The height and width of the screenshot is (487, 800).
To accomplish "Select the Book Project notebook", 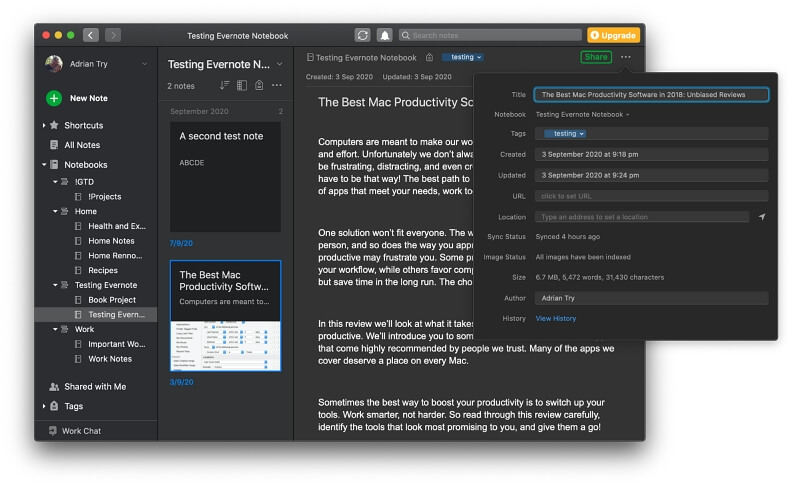I will [112, 300].
